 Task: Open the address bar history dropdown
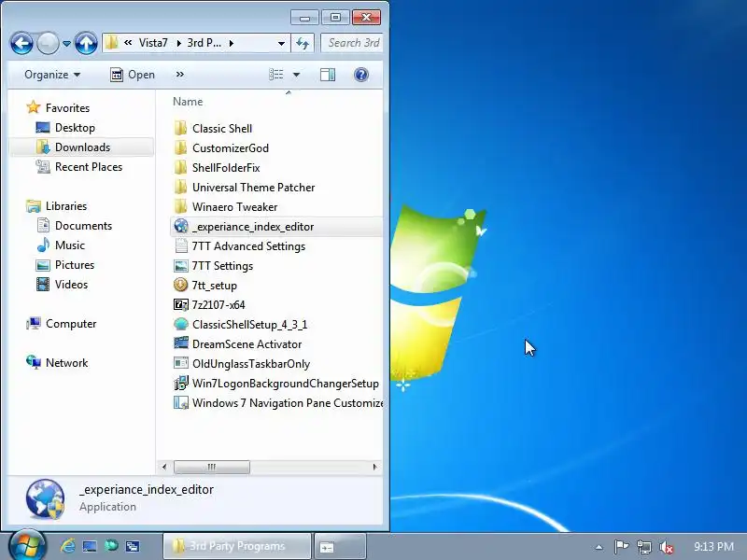coord(281,43)
